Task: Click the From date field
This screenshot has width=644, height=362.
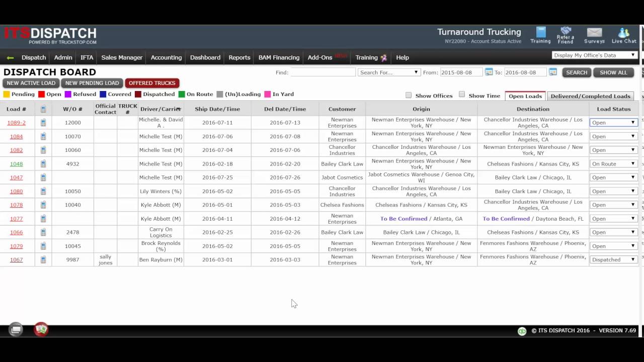Action: 461,72
